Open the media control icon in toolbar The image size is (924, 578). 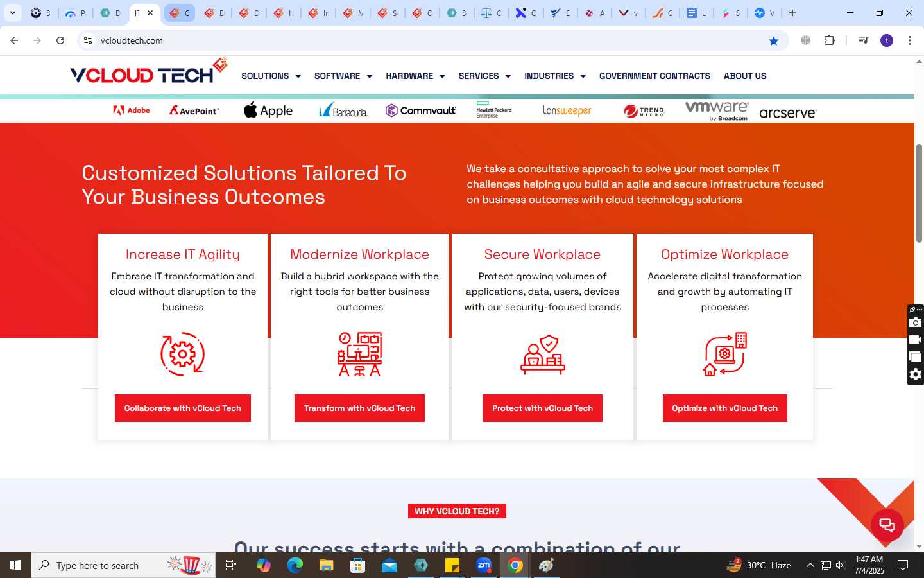point(864,40)
